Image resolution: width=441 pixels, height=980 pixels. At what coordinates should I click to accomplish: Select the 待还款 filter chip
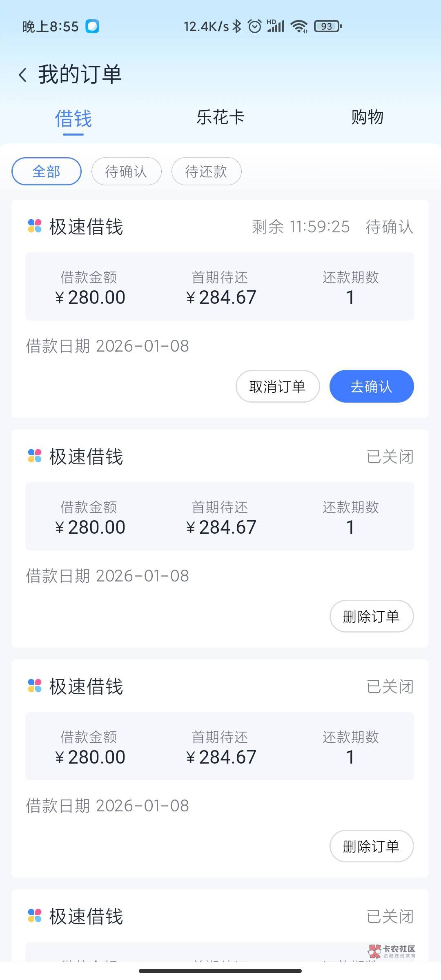click(206, 171)
